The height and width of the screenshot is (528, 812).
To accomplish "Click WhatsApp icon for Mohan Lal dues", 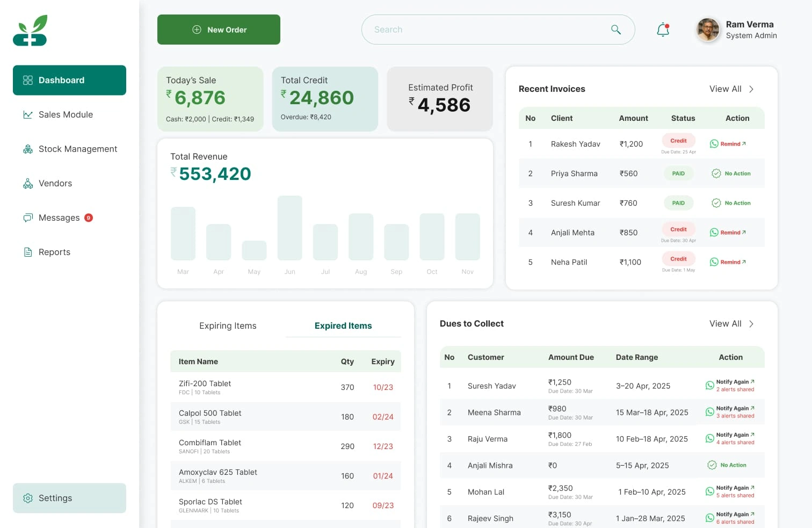I will pyautogui.click(x=709, y=491).
